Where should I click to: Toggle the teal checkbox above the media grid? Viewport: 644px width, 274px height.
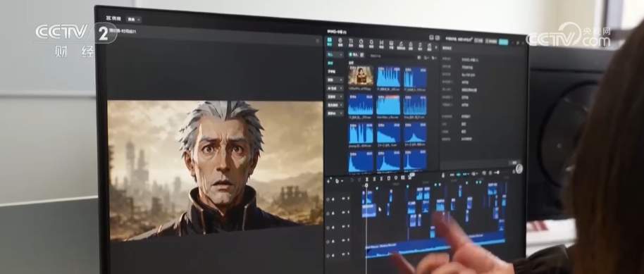(351, 55)
